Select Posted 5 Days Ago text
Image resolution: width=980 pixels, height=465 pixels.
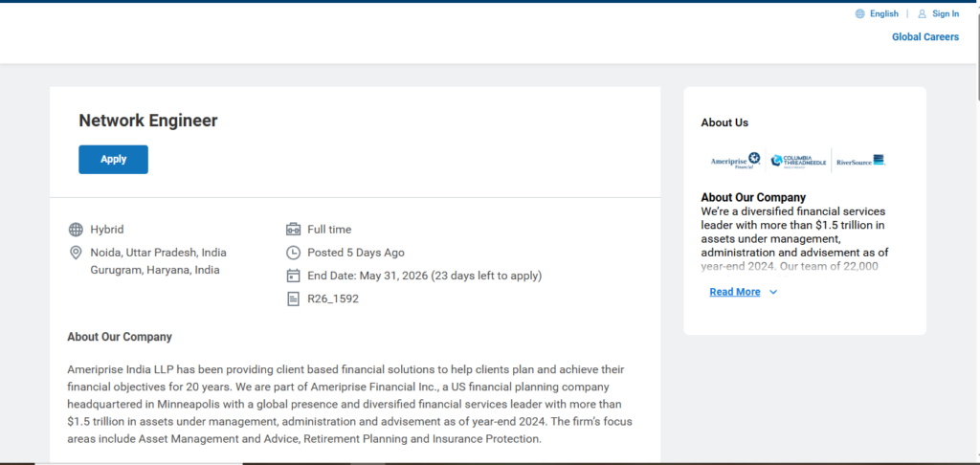click(x=356, y=253)
